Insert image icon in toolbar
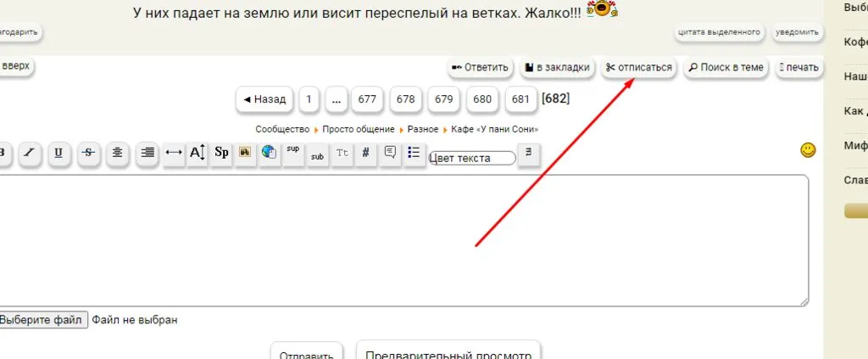The width and height of the screenshot is (868, 359). tap(245, 153)
